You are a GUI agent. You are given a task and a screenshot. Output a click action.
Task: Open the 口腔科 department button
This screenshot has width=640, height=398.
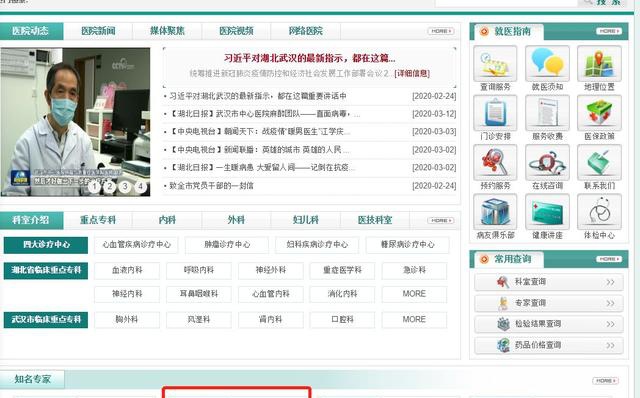click(342, 320)
